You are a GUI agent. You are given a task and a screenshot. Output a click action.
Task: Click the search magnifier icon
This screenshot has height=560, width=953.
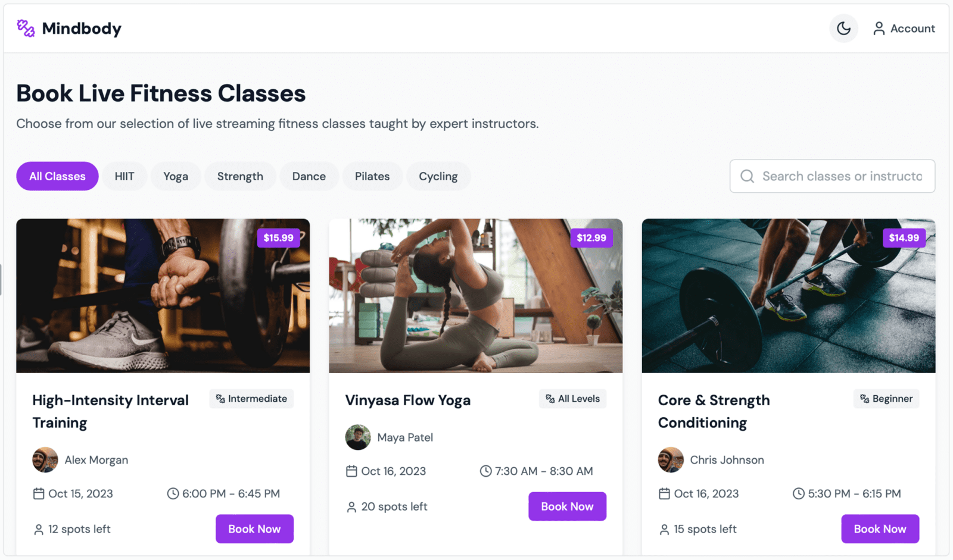[747, 176]
